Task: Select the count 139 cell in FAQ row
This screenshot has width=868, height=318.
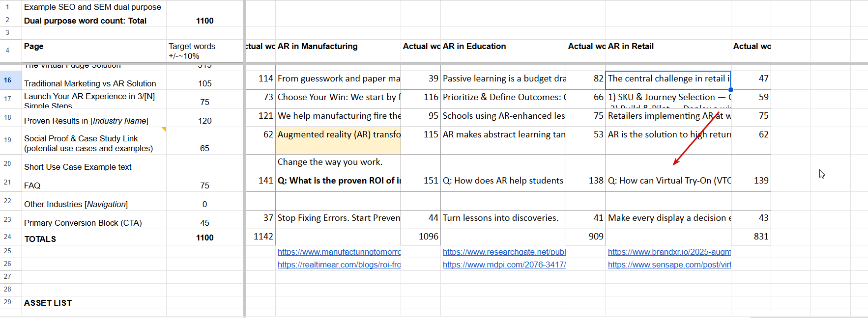Action: coord(751,183)
